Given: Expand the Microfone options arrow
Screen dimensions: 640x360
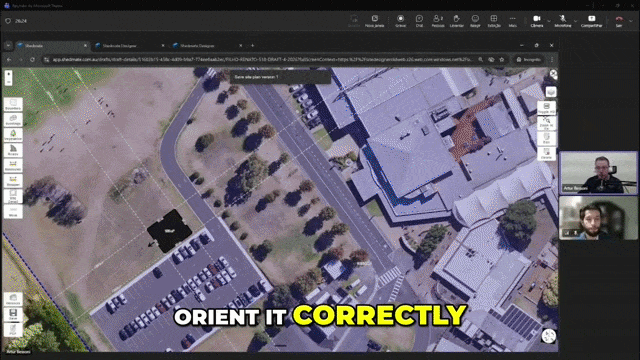Looking at the screenshot, I should pos(576,21).
